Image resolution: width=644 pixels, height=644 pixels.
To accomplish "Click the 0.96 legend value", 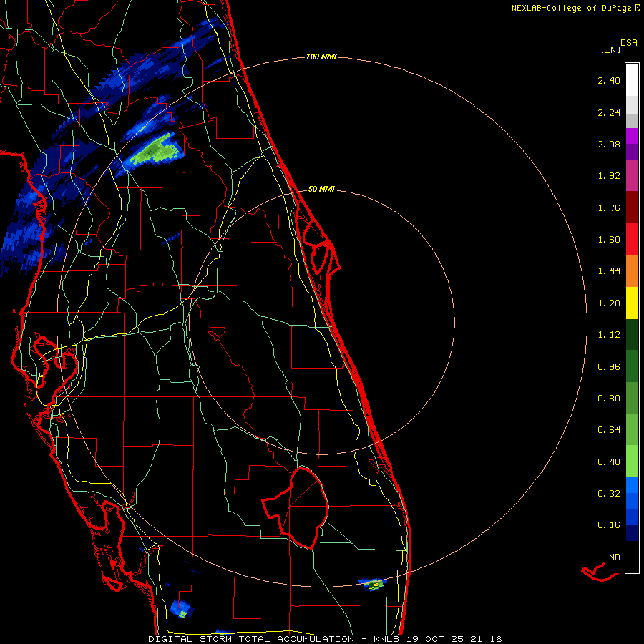I will click(609, 367).
